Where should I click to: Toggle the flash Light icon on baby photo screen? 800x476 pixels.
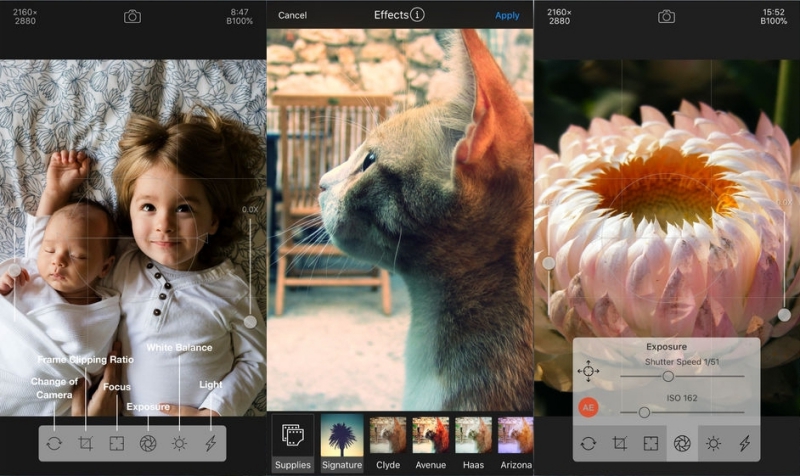pyautogui.click(x=210, y=443)
